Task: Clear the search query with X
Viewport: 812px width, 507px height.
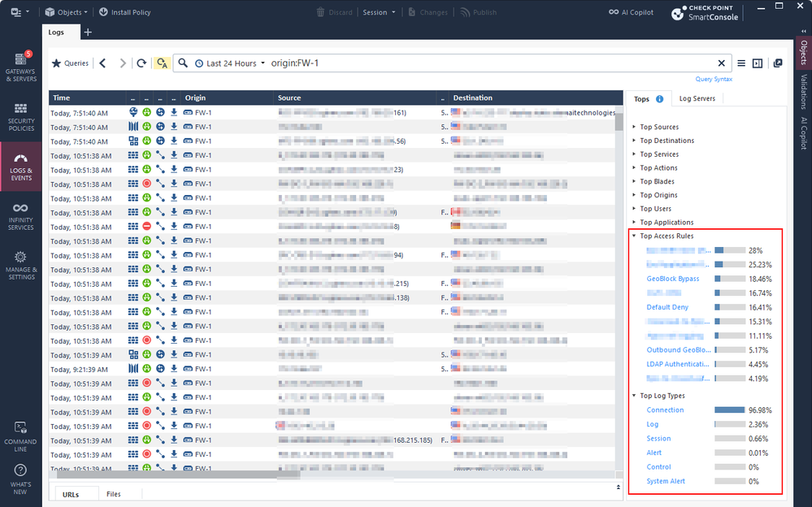Action: [721, 63]
